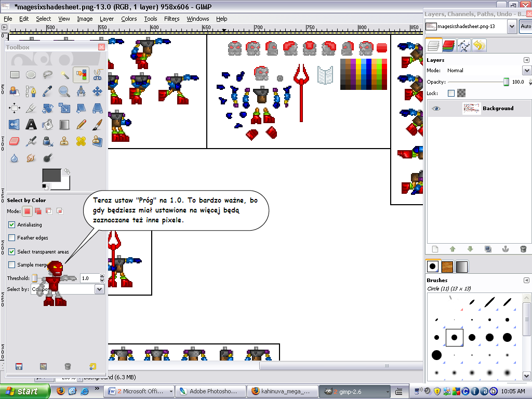Choose the Free Select lasso tool
532x399 pixels.
[x=47, y=75]
